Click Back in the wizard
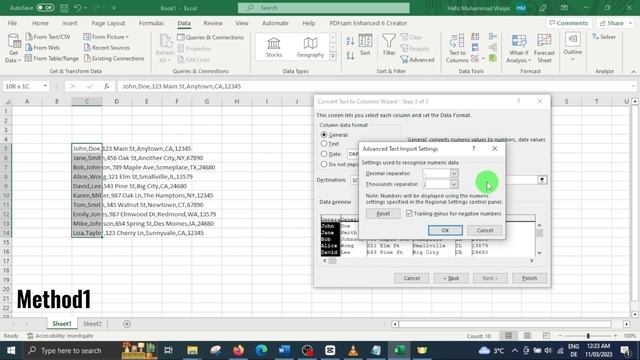The height and width of the screenshot is (360, 640). tap(451, 278)
